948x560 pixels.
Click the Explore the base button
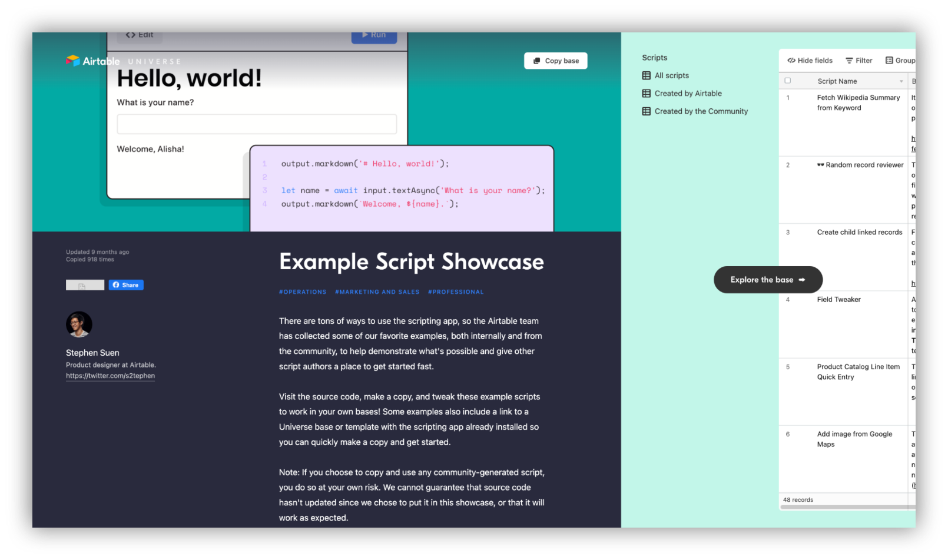pyautogui.click(x=768, y=280)
